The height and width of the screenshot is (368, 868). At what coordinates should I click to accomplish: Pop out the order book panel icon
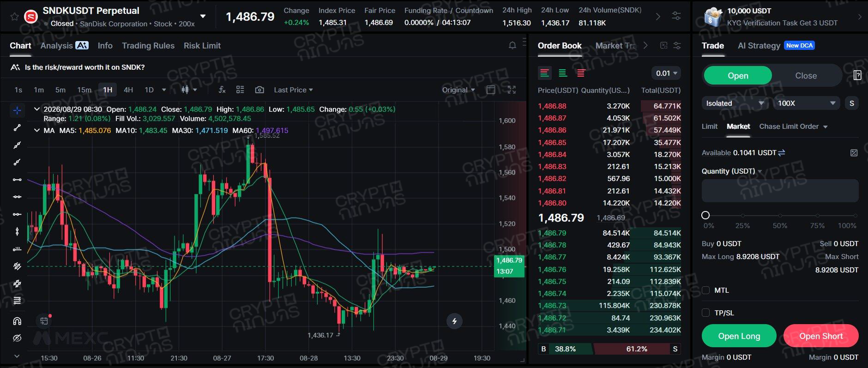(x=663, y=45)
